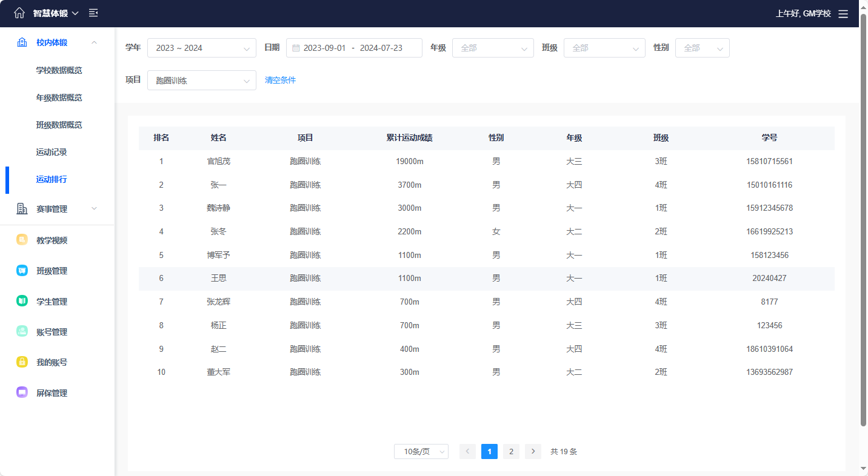This screenshot has height=476, width=868.
Task: Open the 性别 filter dropdown
Action: [703, 48]
